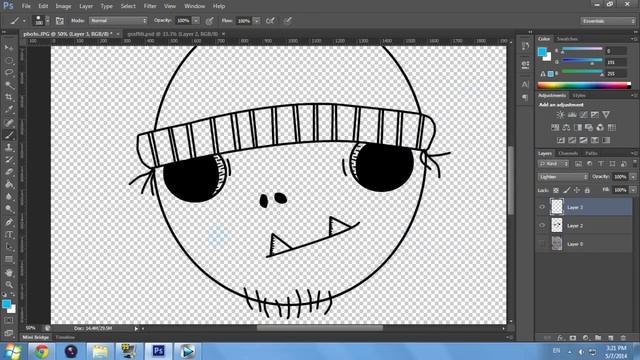Toggle filter for type layers
This screenshot has width=640, height=360.
600,164
